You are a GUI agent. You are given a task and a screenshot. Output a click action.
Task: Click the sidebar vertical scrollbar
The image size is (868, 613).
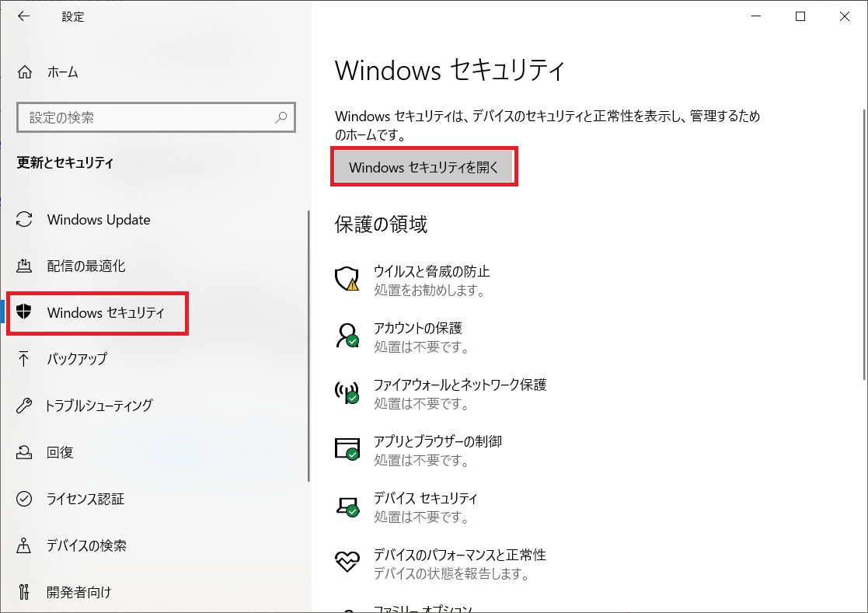[x=309, y=346]
